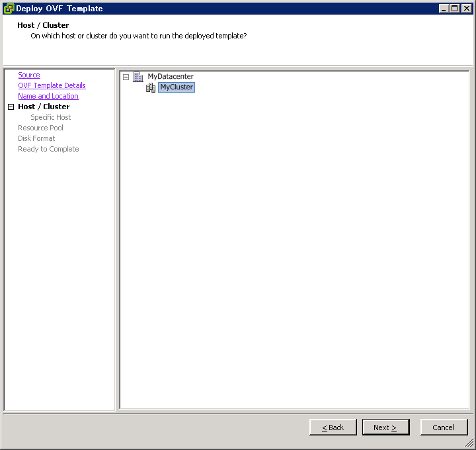Click the Back button
Screen dimensions: 476x450
click(333, 427)
